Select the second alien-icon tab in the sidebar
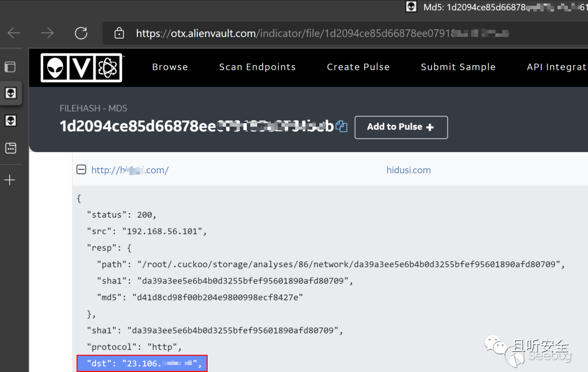The height and width of the screenshot is (372, 588). click(10, 120)
